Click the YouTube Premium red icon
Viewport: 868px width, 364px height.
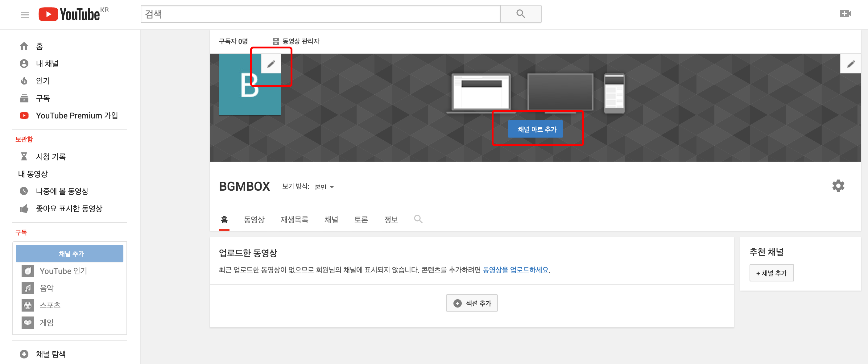click(x=24, y=116)
